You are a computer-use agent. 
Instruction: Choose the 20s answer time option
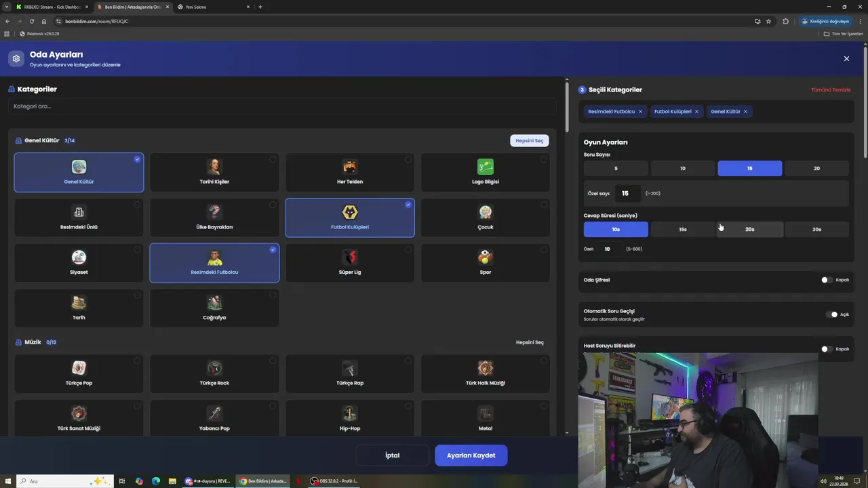[x=749, y=229]
